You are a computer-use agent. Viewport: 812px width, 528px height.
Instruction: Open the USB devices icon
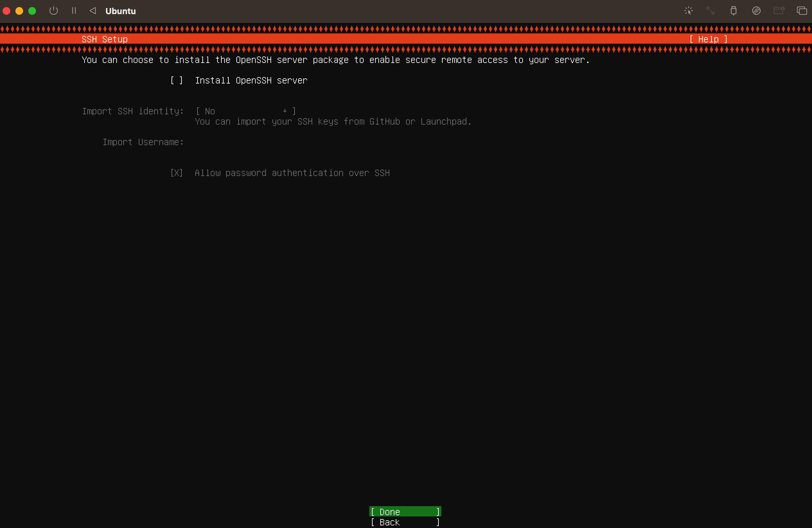coord(733,11)
